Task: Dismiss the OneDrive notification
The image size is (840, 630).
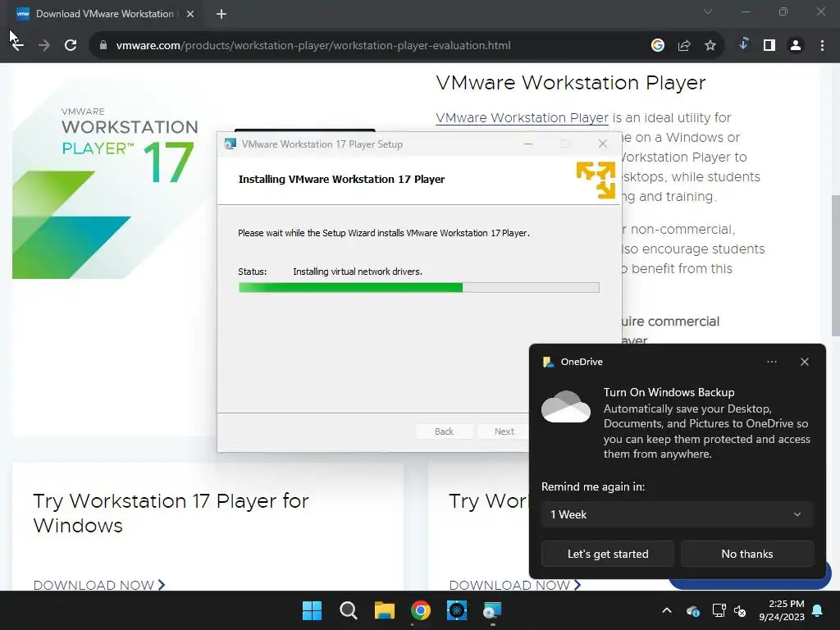Action: [x=805, y=362]
